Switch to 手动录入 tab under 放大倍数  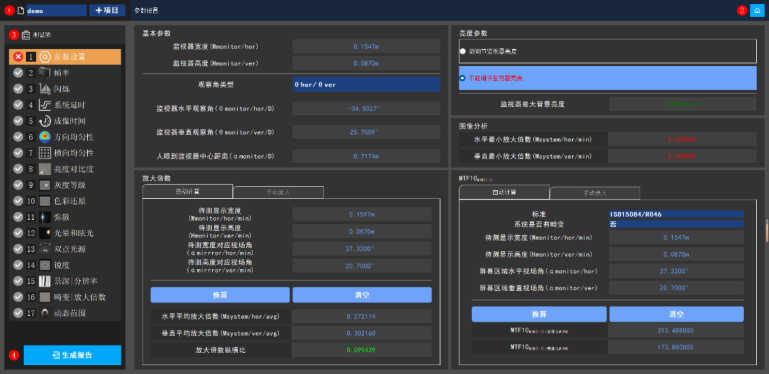click(278, 192)
